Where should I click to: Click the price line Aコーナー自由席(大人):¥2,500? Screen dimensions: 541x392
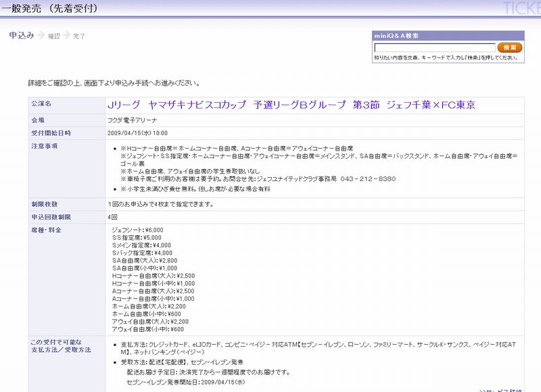154,291
